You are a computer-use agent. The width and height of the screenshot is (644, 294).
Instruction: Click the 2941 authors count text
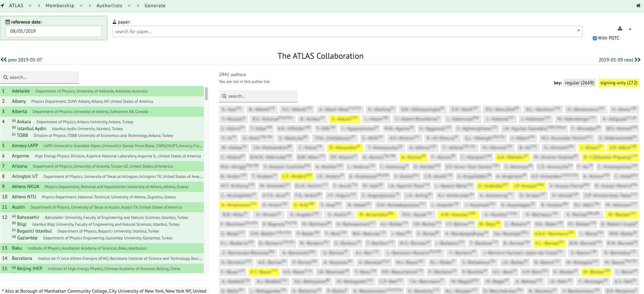[x=232, y=74]
